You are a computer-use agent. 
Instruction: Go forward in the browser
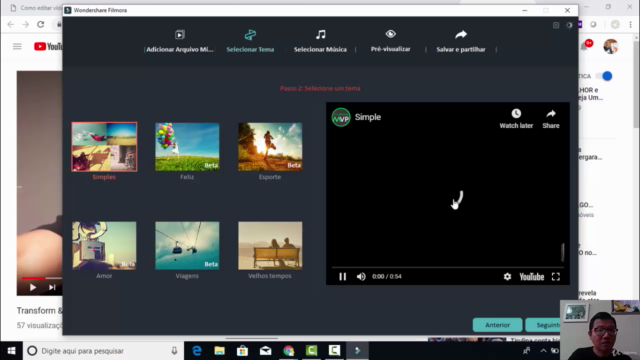[x=26, y=24]
